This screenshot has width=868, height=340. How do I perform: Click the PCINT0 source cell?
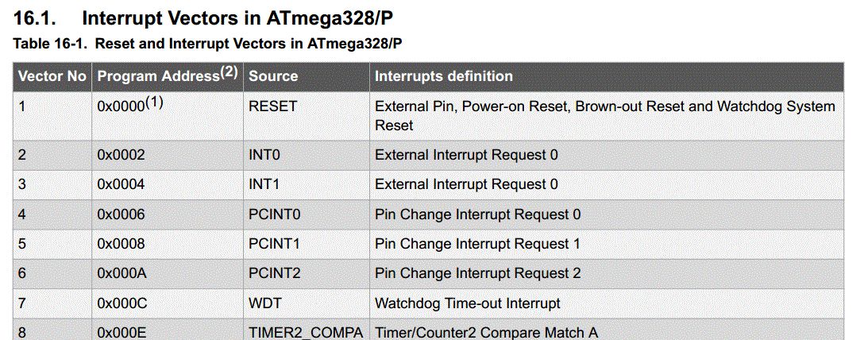(274, 214)
